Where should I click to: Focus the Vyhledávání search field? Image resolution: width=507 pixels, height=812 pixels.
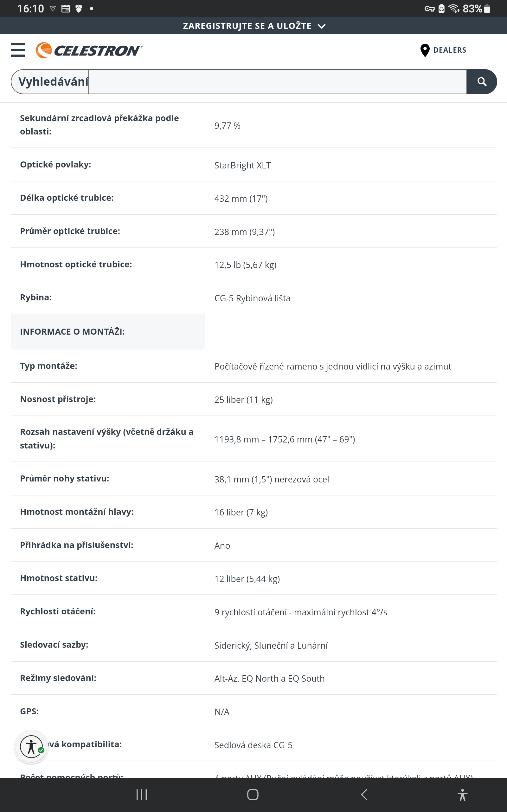[x=277, y=82]
